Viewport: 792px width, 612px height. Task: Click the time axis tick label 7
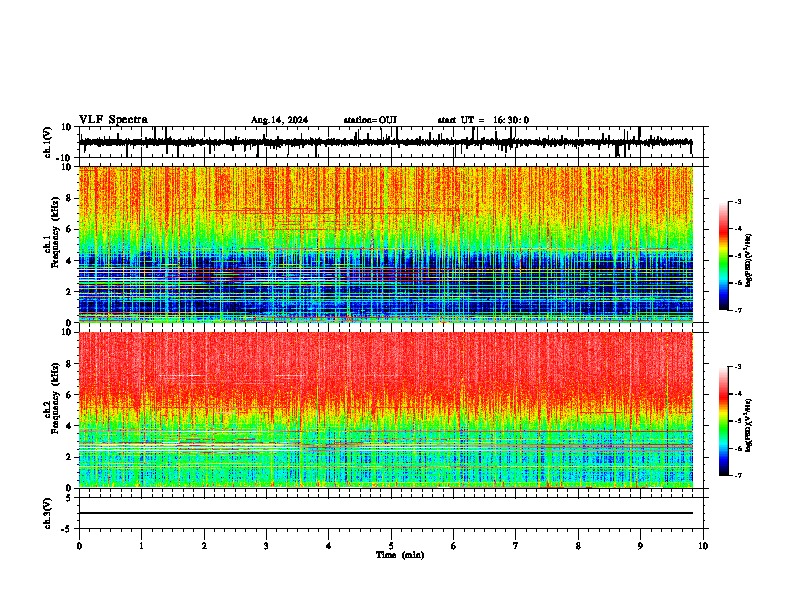516,546
